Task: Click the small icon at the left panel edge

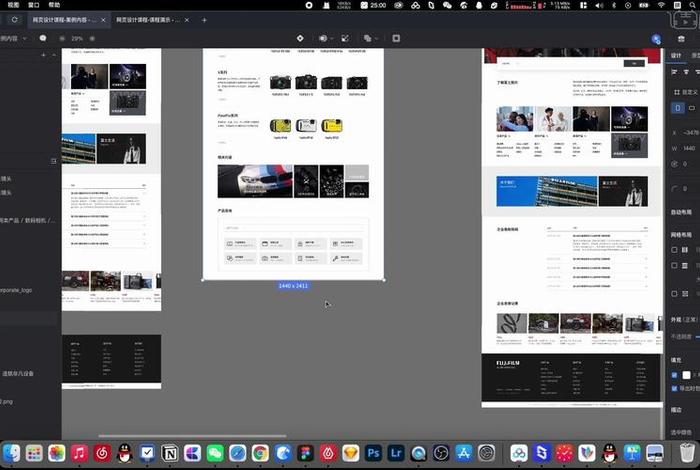Action: tap(54, 161)
